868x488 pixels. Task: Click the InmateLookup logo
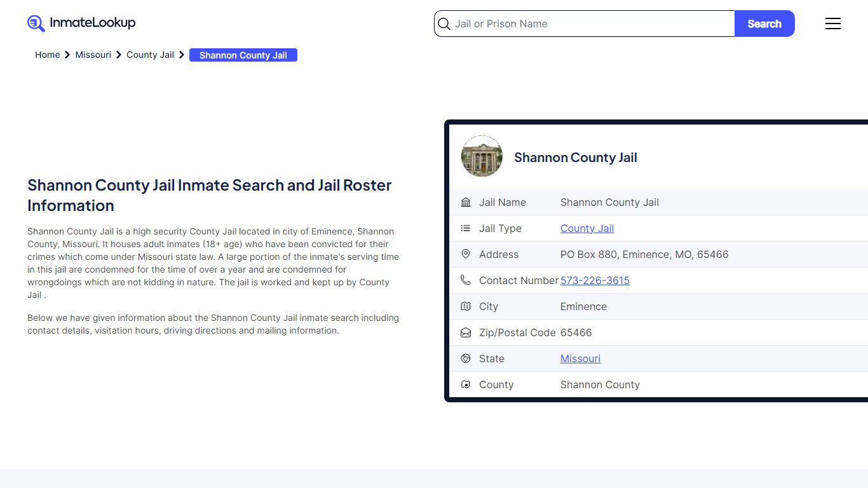click(81, 24)
